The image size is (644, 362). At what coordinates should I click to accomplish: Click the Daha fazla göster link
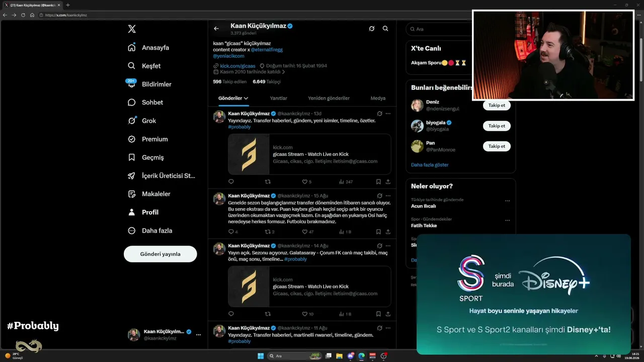tap(430, 165)
